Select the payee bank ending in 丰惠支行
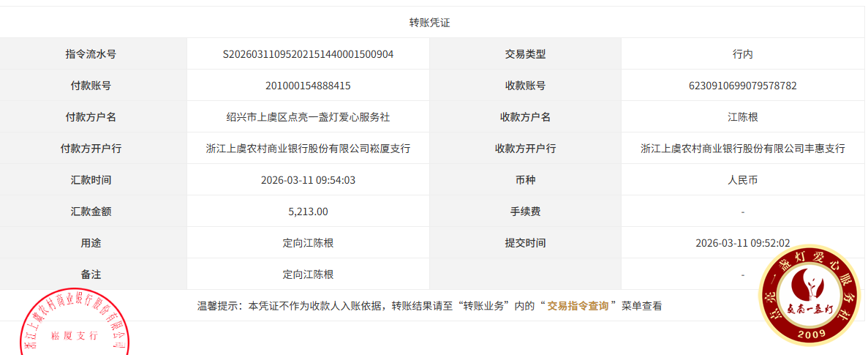The width and height of the screenshot is (868, 355). (742, 149)
